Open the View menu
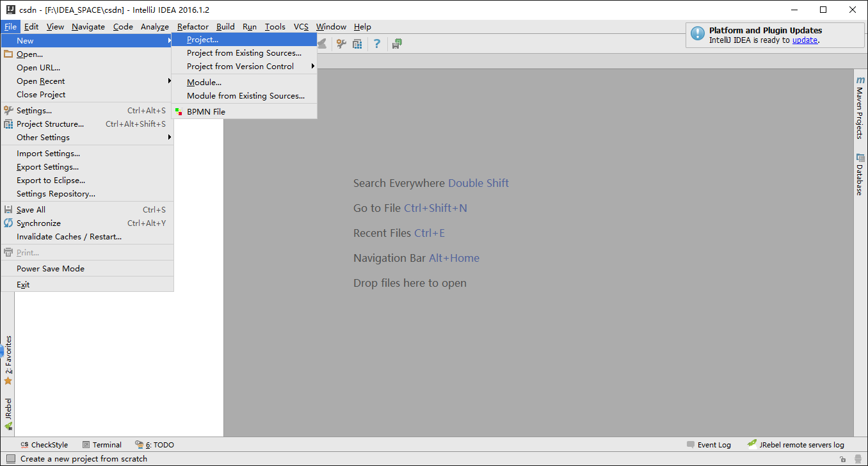This screenshot has height=466, width=868. pos(56,27)
